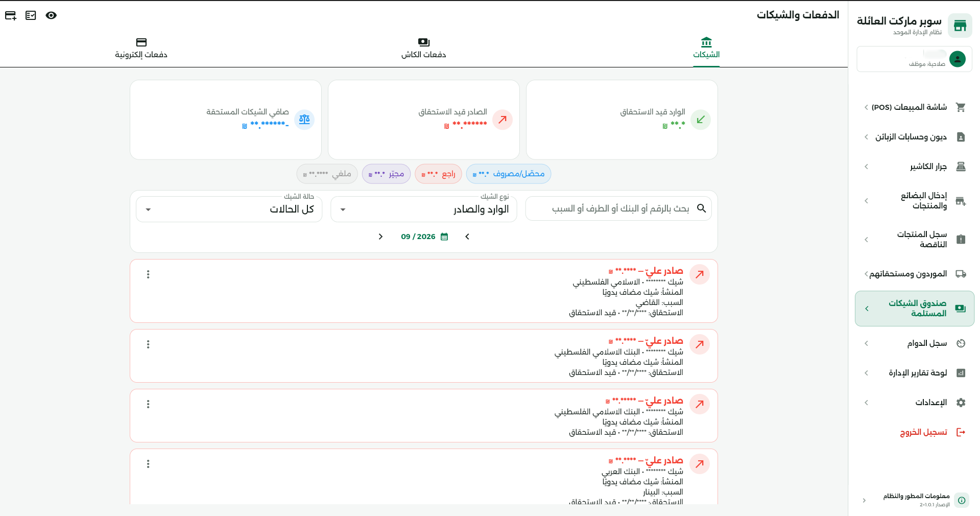980x516 pixels.
Task: Click the calendar icon beside 09 / 2026
Action: coord(444,237)
